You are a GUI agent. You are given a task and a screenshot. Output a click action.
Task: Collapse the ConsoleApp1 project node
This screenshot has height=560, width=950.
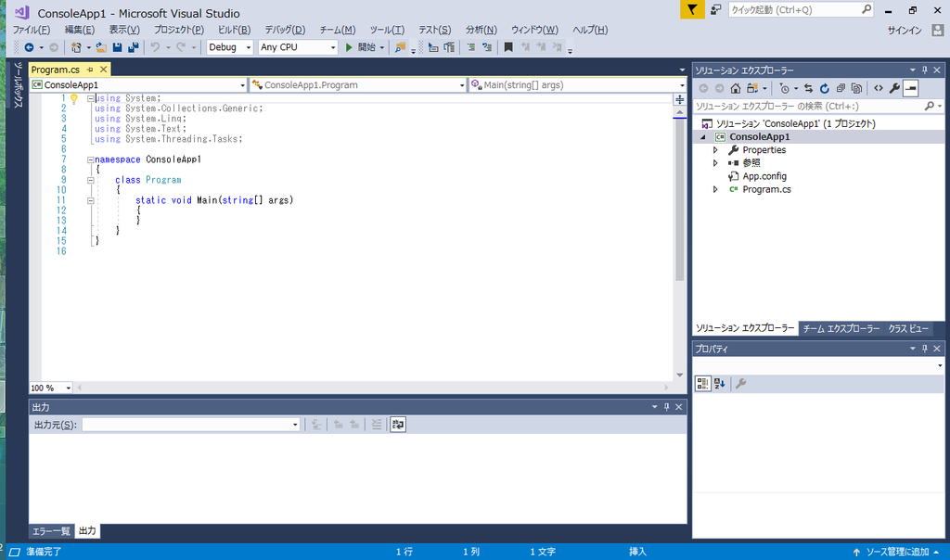tap(703, 137)
